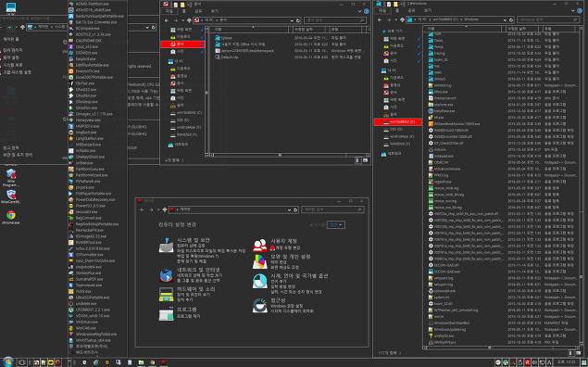Image resolution: width=588 pixels, height=367 pixels.
Task: Open the Clock, Language and Region icon
Action: pos(260,281)
